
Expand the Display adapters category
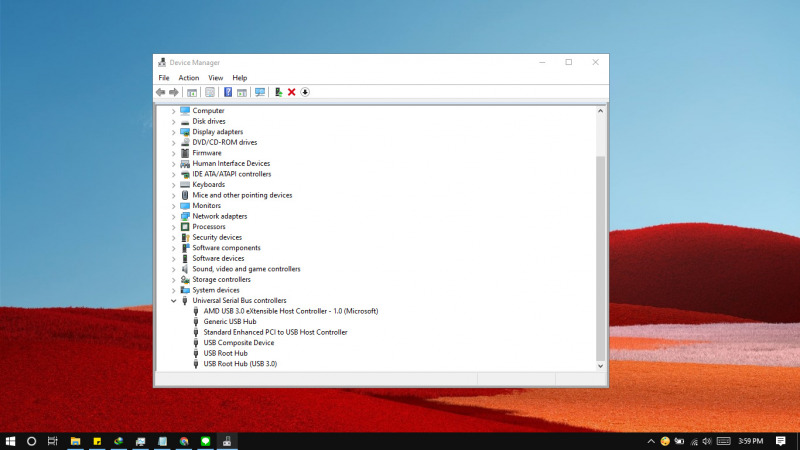click(173, 132)
